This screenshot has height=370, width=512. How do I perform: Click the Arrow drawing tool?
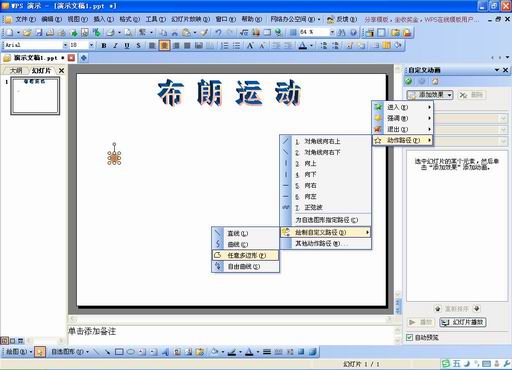[107, 352]
